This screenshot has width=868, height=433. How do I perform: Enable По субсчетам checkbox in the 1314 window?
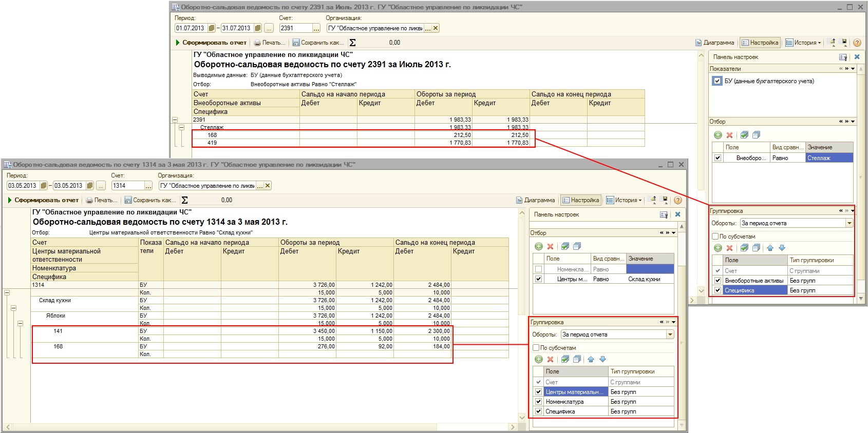[x=536, y=348]
